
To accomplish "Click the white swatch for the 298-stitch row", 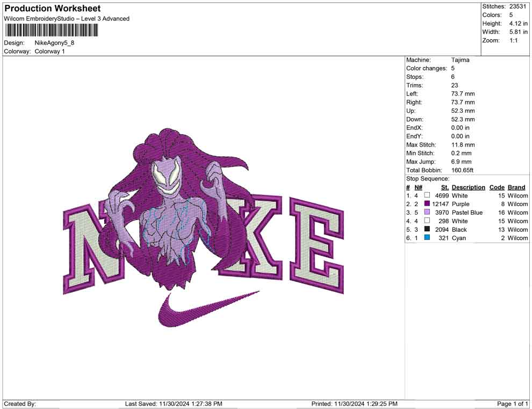I will coord(427,221).
